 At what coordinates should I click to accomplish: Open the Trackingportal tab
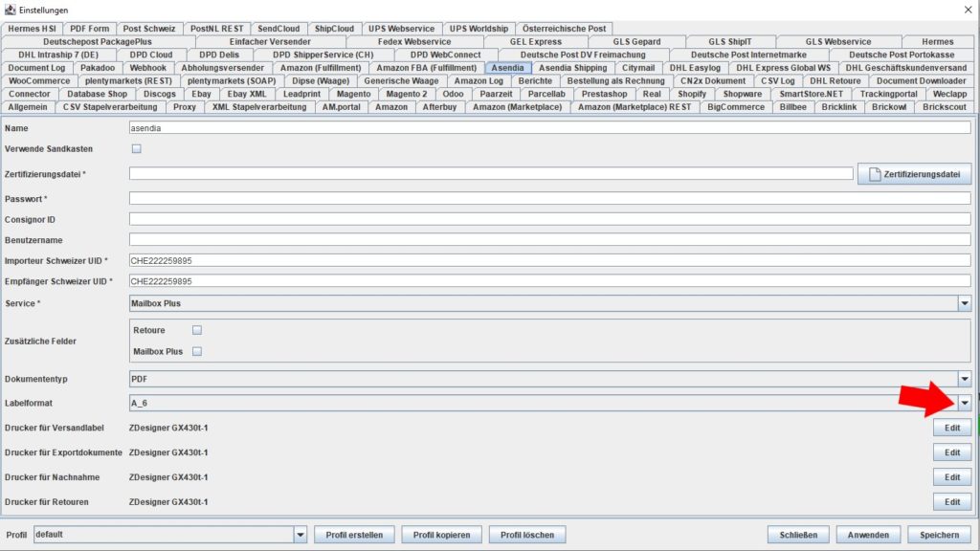pos(888,94)
